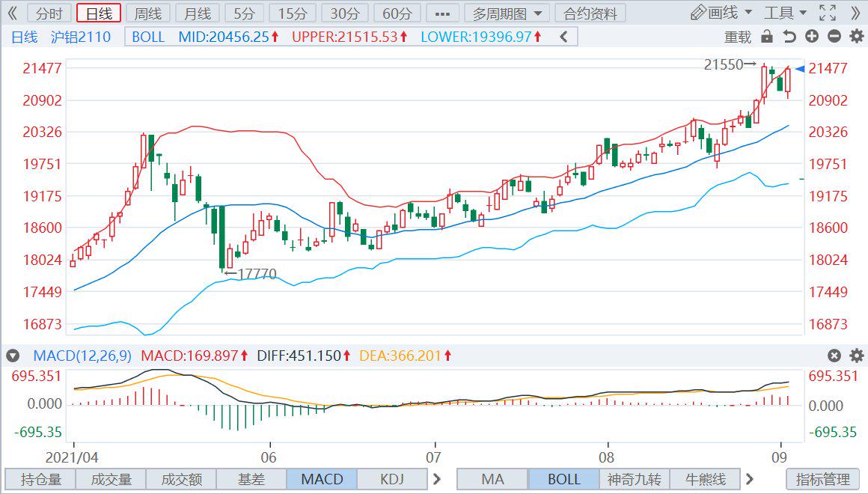The image size is (868, 494).
Task: Click double right arrow at top right
Action: point(855,13)
